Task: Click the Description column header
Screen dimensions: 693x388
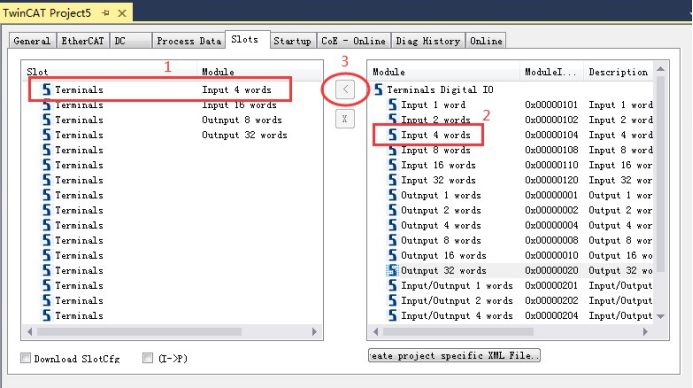Action: (x=618, y=72)
